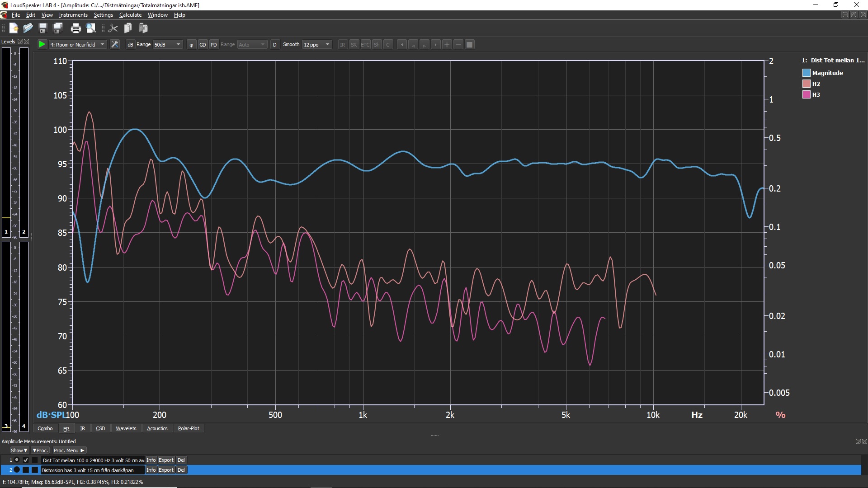Save the file with the floppy disk icon

tap(43, 28)
